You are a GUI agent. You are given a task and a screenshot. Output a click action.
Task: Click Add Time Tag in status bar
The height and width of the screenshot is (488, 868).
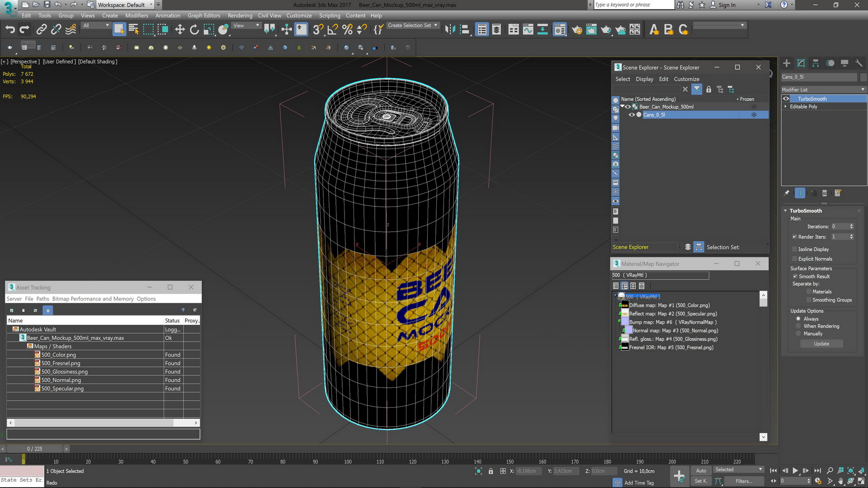pos(639,483)
